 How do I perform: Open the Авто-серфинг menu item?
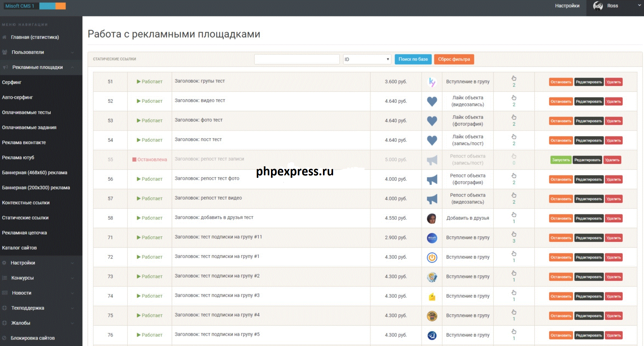coord(17,97)
